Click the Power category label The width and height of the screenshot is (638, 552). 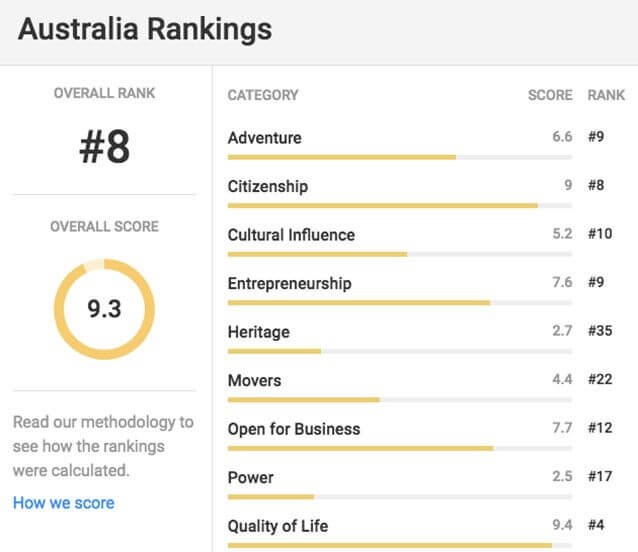click(x=251, y=477)
